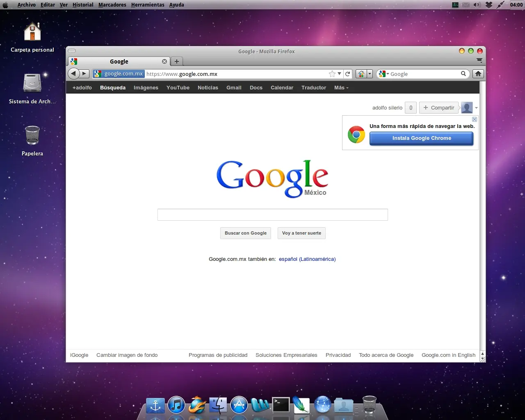Open the Papelera desktop trash icon
The width and height of the screenshot is (525, 420).
click(32, 135)
